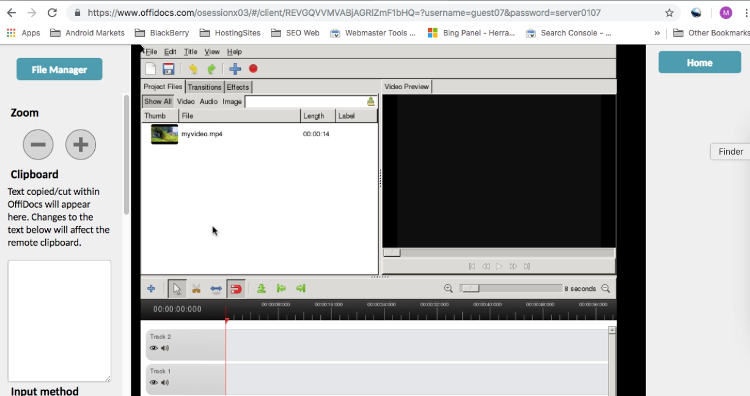Switch to the Effects tab
Screen dimensions: 750x396
click(x=238, y=87)
